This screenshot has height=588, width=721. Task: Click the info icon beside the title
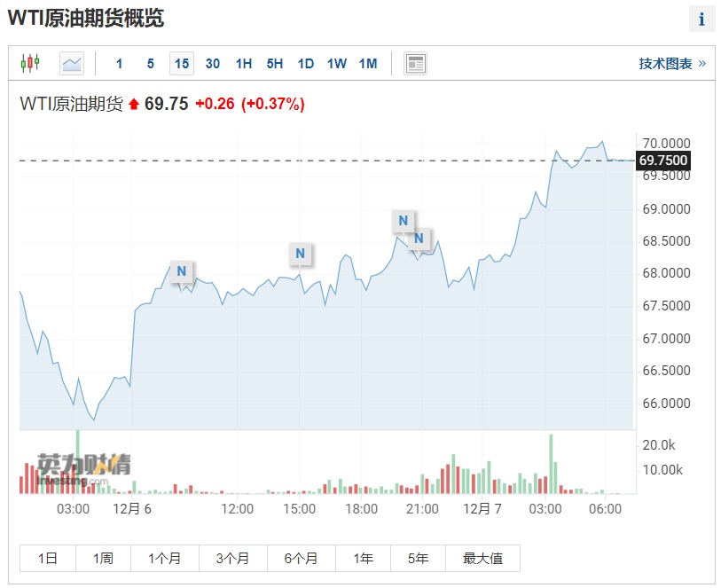pyautogui.click(x=701, y=20)
